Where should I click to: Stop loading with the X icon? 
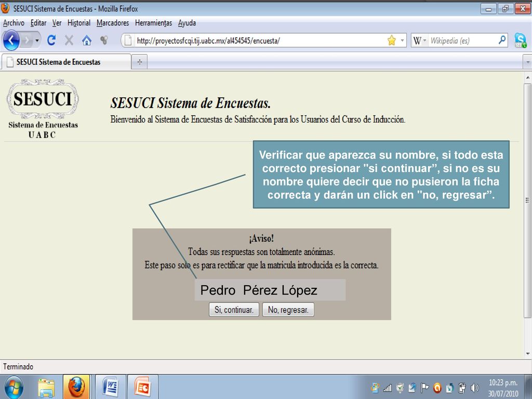coord(69,41)
